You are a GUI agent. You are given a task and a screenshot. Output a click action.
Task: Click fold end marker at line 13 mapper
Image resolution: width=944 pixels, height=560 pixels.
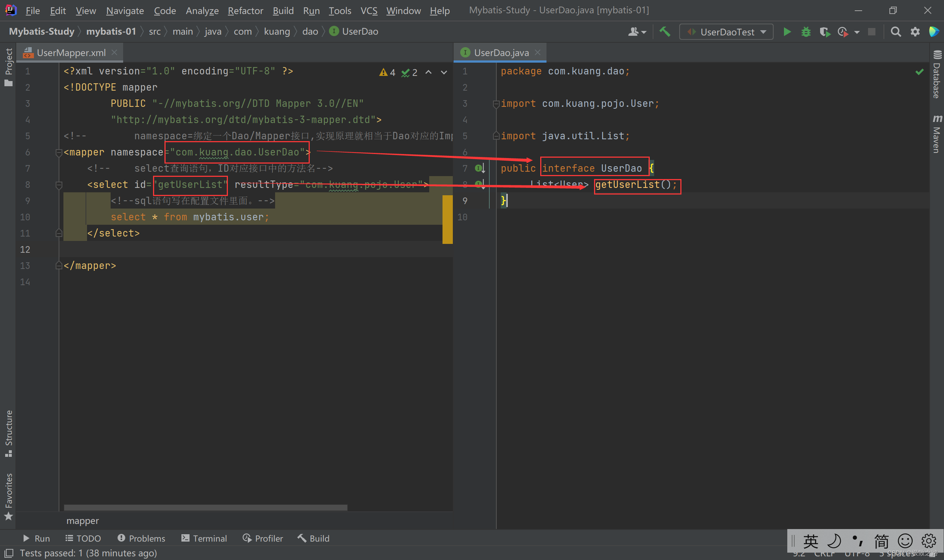(59, 266)
